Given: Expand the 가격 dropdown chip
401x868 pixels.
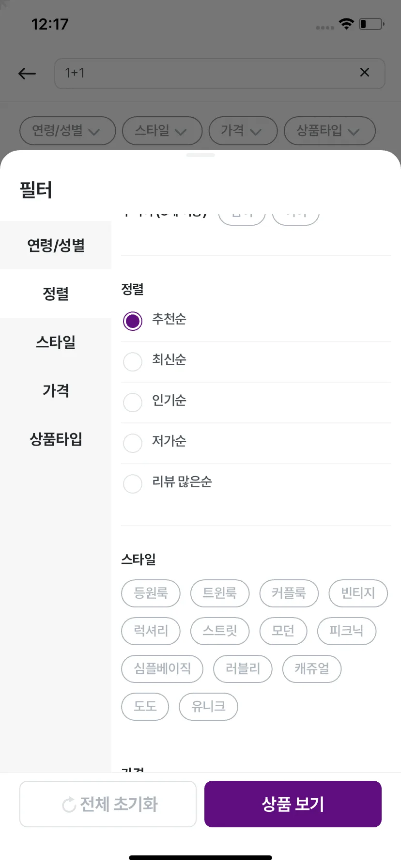Looking at the screenshot, I should (x=243, y=131).
